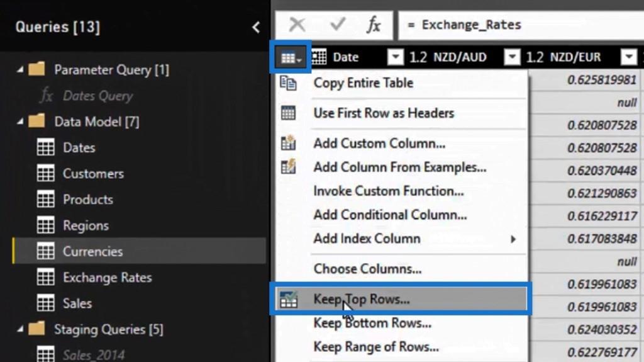Collapse the Staging Queries folder
The image size is (644, 362).
(21, 329)
